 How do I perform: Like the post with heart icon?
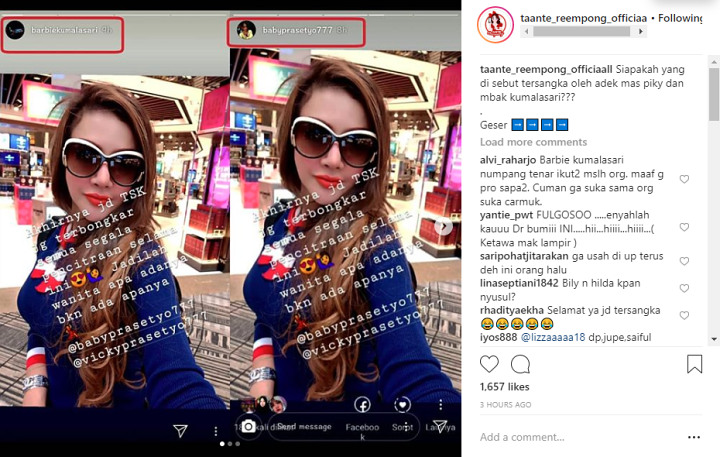coord(489,364)
